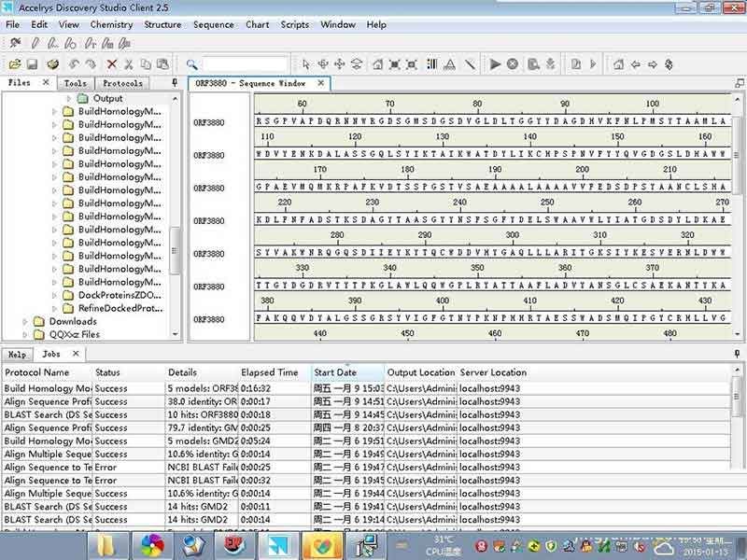Click the save disk icon
Image resolution: width=747 pixels, height=560 pixels.
click(x=32, y=63)
